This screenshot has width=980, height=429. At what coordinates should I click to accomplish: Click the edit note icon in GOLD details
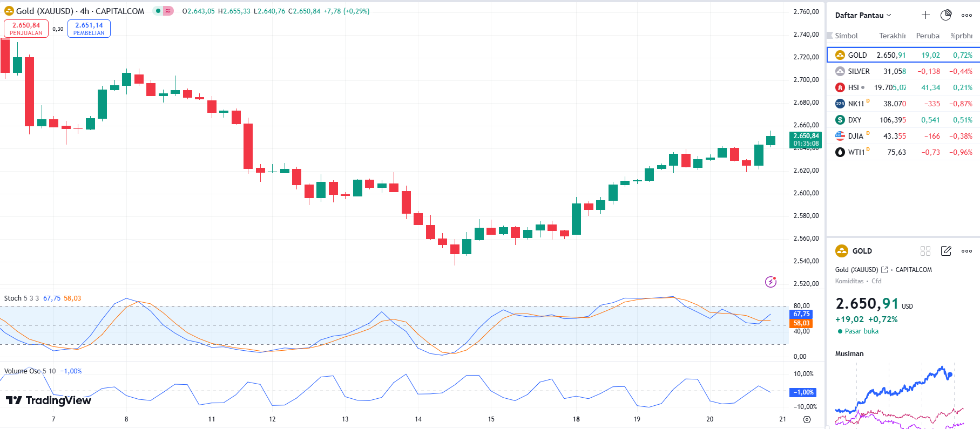pyautogui.click(x=946, y=251)
